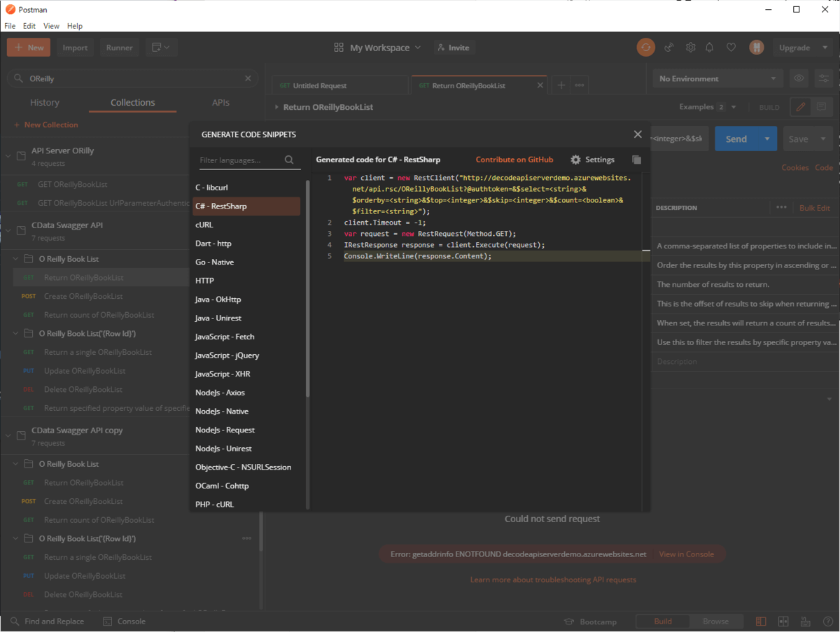Open snippet Settings gear

point(593,160)
